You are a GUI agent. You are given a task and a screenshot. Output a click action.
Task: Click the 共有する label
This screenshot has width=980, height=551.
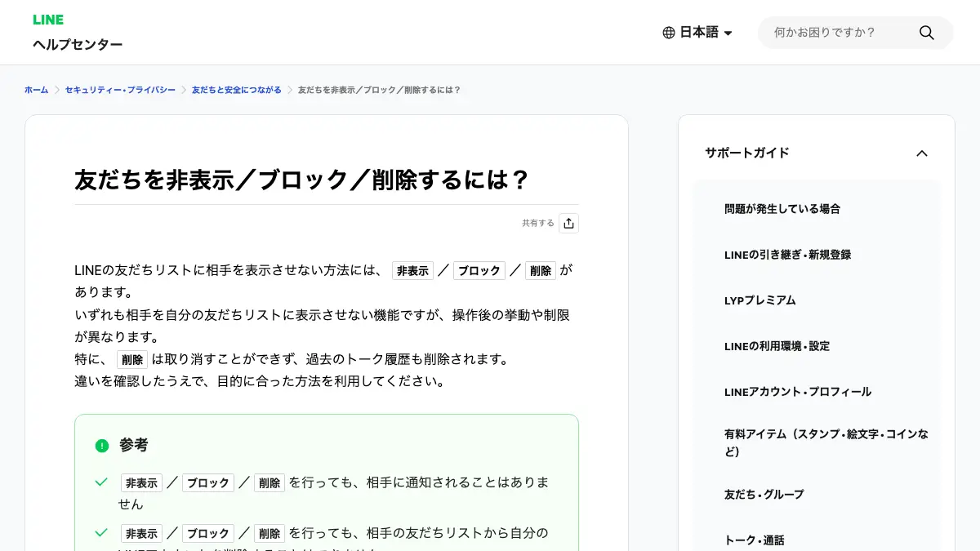pos(538,223)
